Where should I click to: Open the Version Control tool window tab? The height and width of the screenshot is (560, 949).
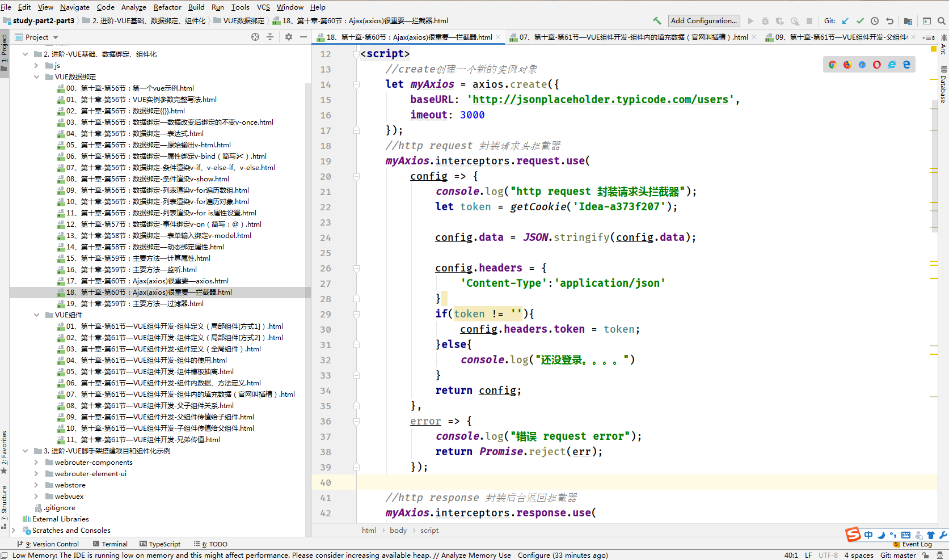[x=48, y=544]
